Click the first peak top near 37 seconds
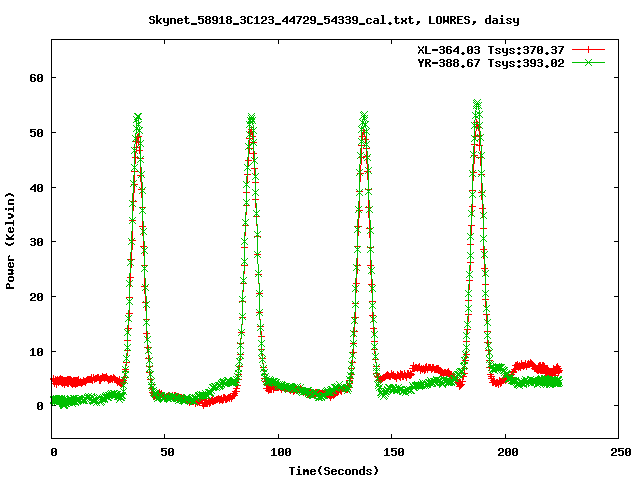640x480 pixels. (138, 118)
